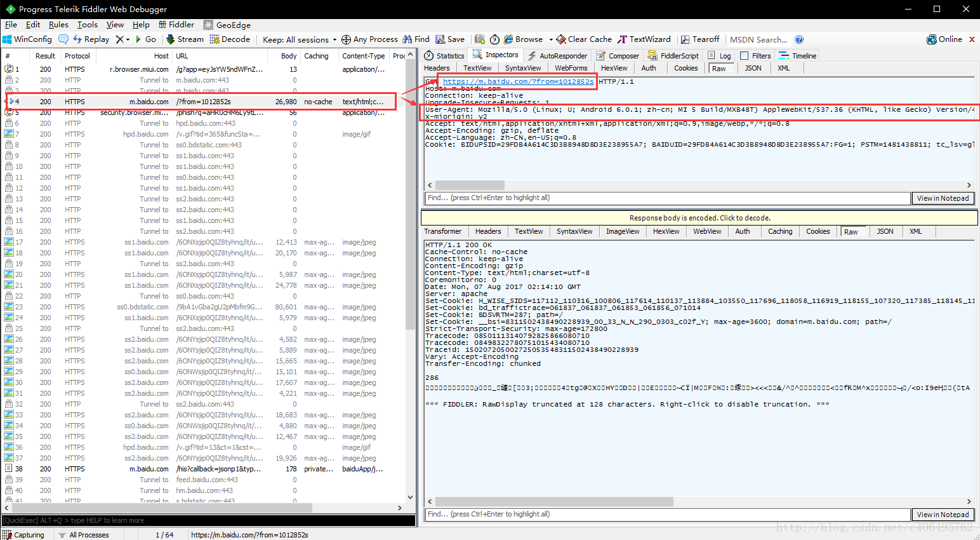Open the Keep: All sessions dropdown

coord(300,39)
